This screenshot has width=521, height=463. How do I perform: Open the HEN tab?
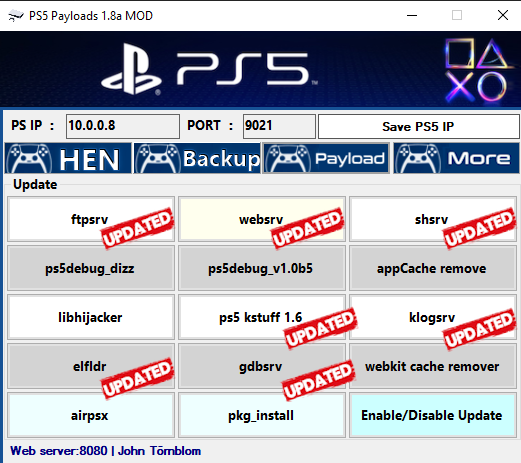pyautogui.click(x=68, y=158)
